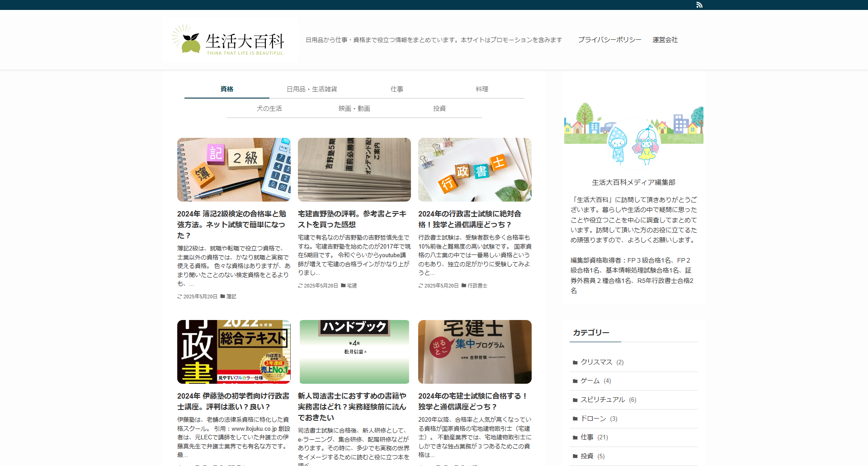Click the folder icon beside スピリチュアル category
The width and height of the screenshot is (868, 466).
tap(575, 400)
